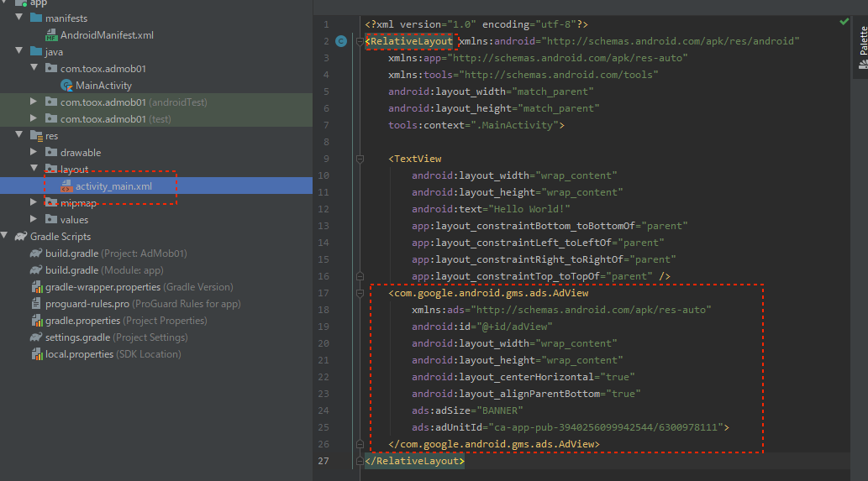868x481 pixels.
Task: Select activity_main.xml in project tree
Action: coord(113,186)
